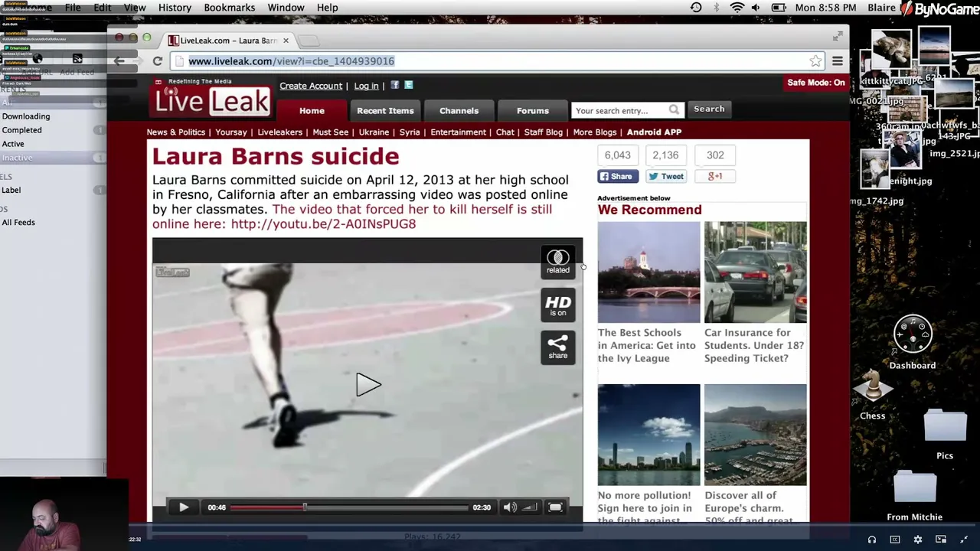The width and height of the screenshot is (980, 551).
Task: Open the Must See category
Action: coord(331,132)
